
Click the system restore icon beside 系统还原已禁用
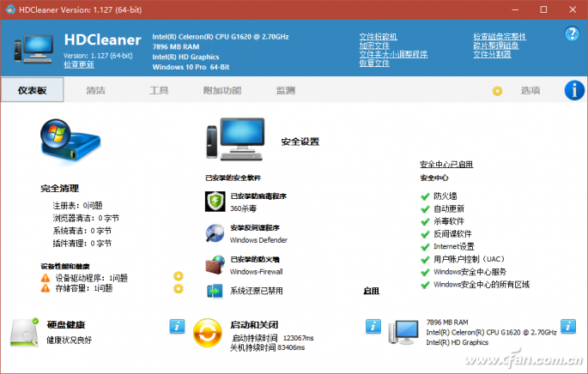tap(215, 291)
